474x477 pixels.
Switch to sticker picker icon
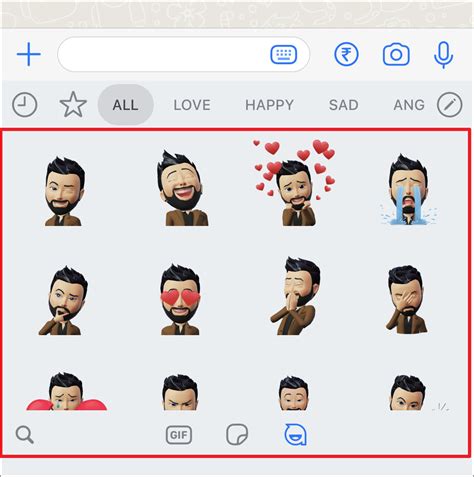237,435
